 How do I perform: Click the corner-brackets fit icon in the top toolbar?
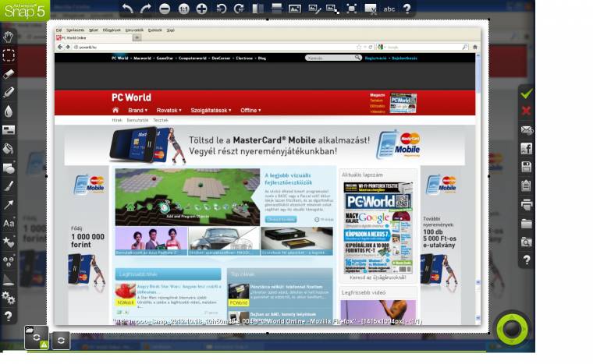(351, 9)
